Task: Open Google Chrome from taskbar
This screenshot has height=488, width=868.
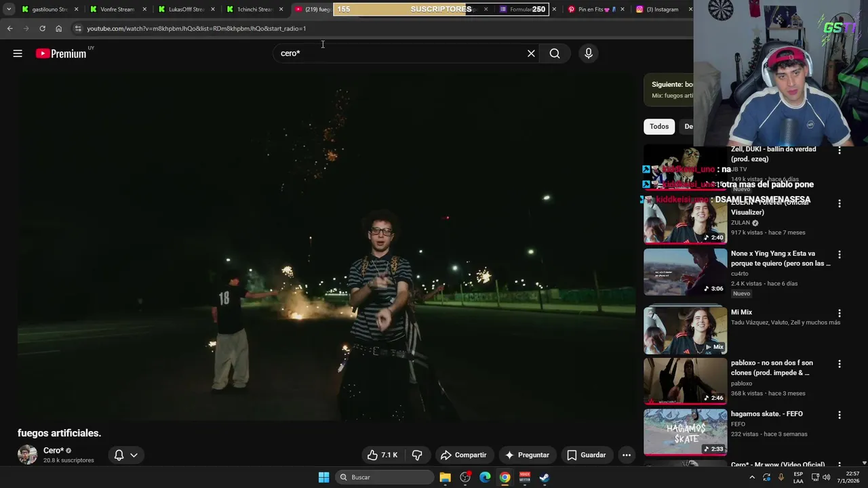Action: pos(505,477)
